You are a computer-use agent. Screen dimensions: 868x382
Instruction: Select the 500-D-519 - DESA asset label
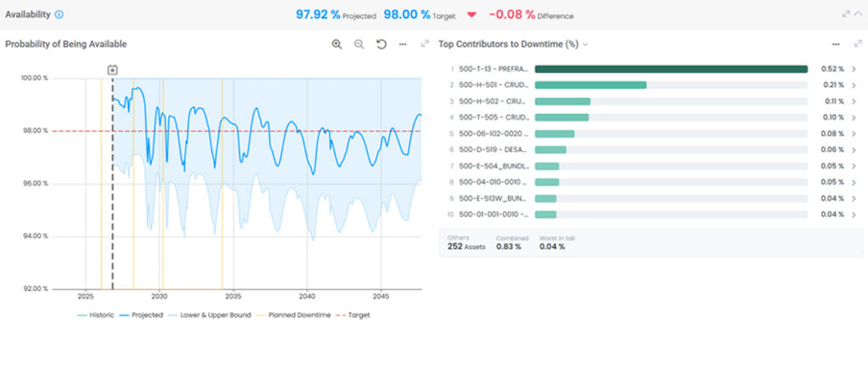494,150
